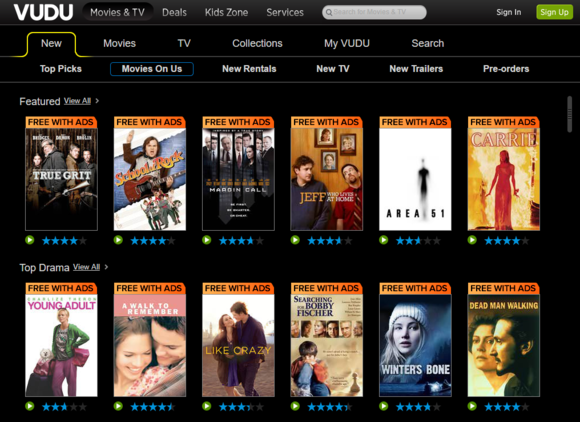Click Area 51 star rating
580x422 pixels.
tap(418, 241)
